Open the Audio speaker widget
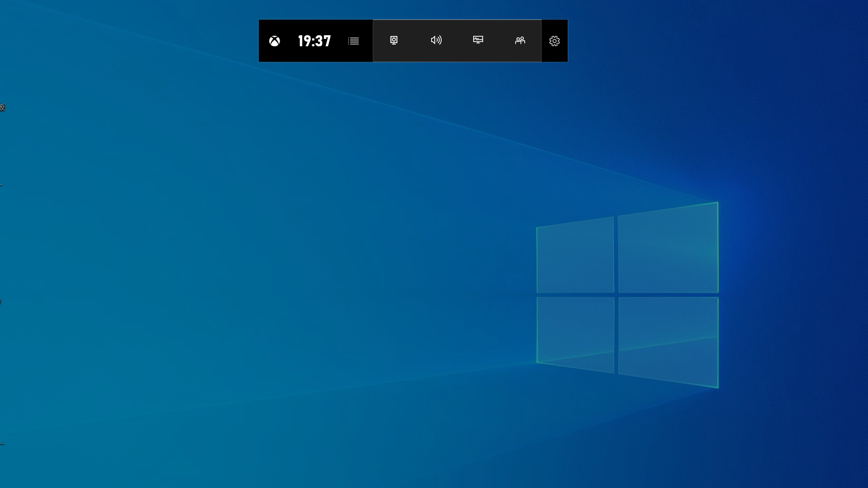 point(436,40)
